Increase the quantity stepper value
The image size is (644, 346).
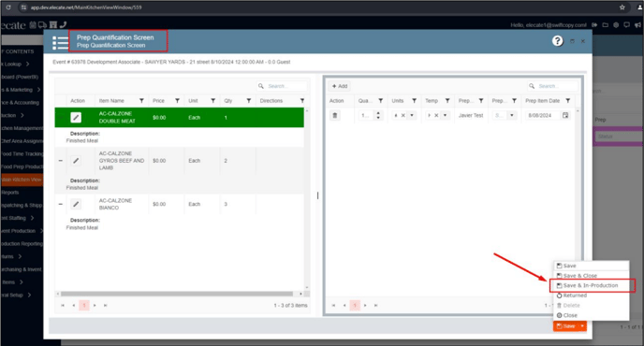click(x=378, y=113)
